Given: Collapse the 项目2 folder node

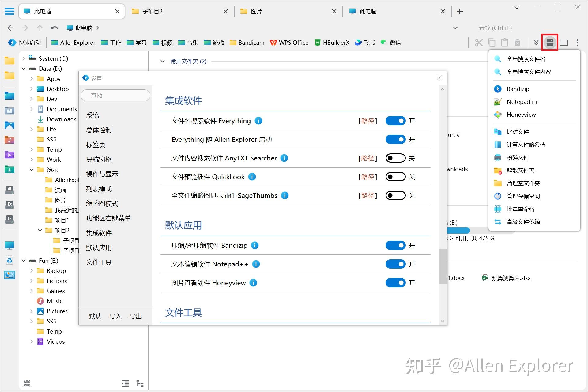Looking at the screenshot, I should [x=40, y=230].
